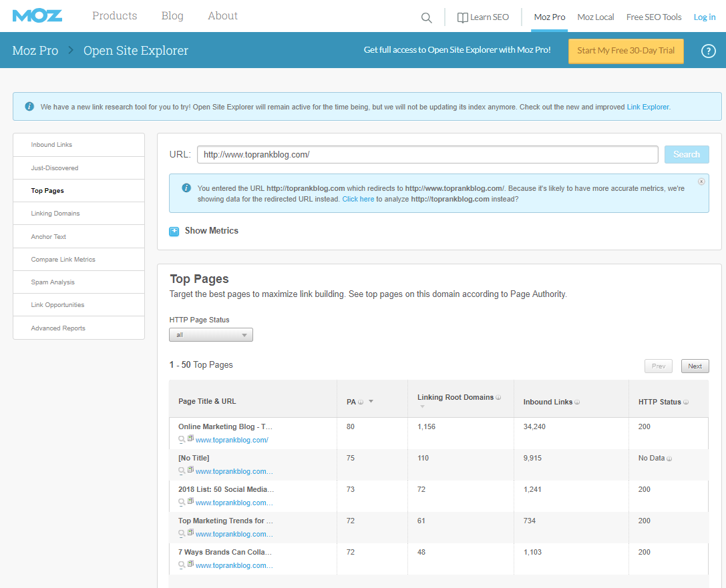Click the Next pagination button
Viewport: 726px width, 588px height.
tap(695, 366)
